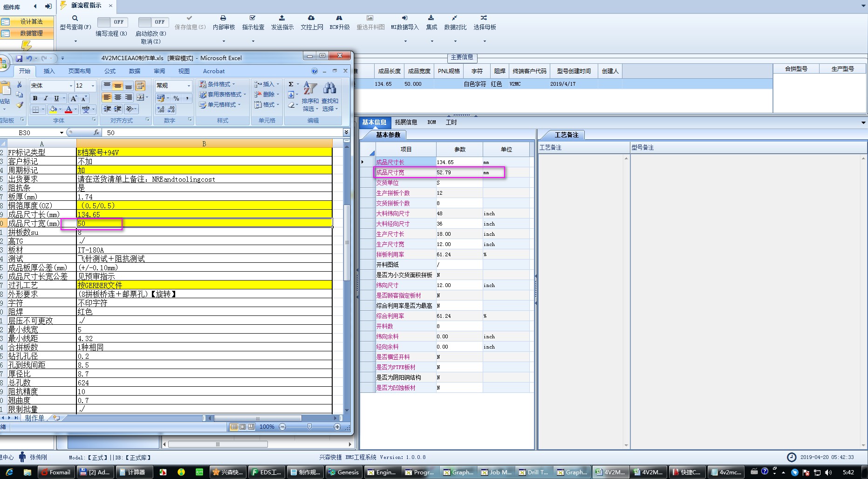Select the 制作单 sheet tab
The image size is (868, 479).
coord(34,418)
